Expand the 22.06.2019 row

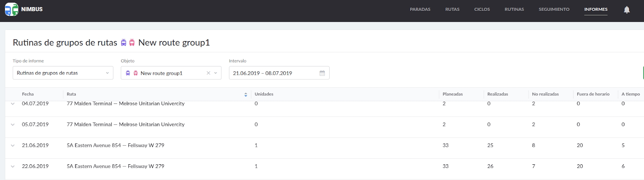(12, 167)
